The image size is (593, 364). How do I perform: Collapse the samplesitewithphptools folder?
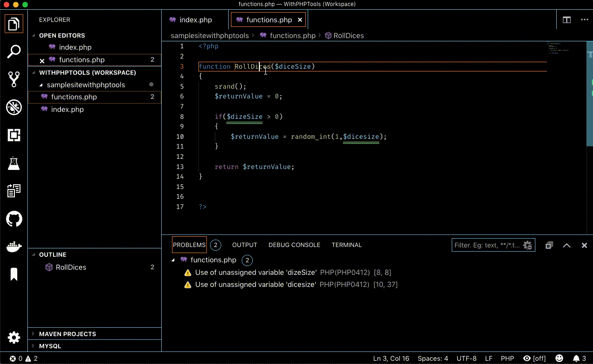[x=41, y=85]
